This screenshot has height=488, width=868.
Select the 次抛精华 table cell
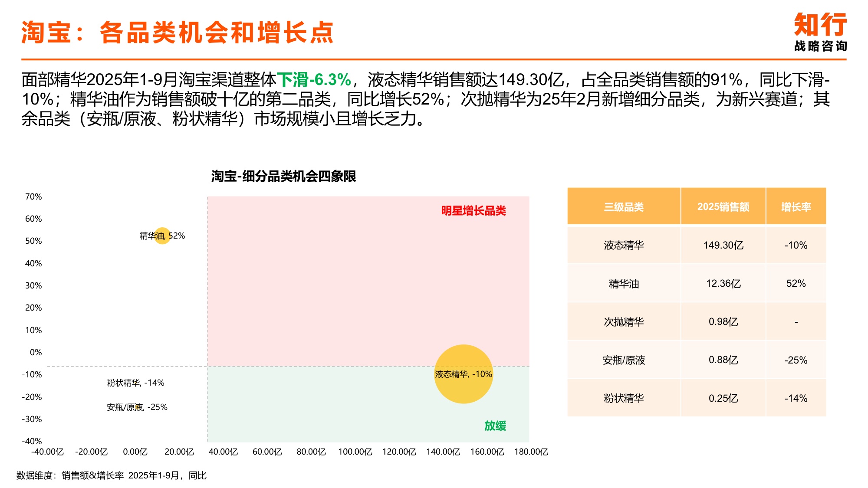pyautogui.click(x=624, y=321)
